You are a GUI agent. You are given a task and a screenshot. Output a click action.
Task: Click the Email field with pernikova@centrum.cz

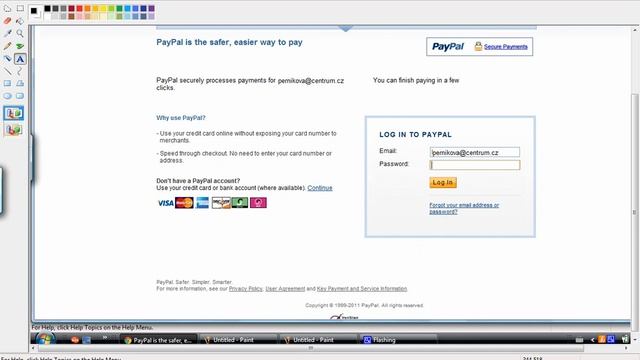pyautogui.click(x=475, y=152)
